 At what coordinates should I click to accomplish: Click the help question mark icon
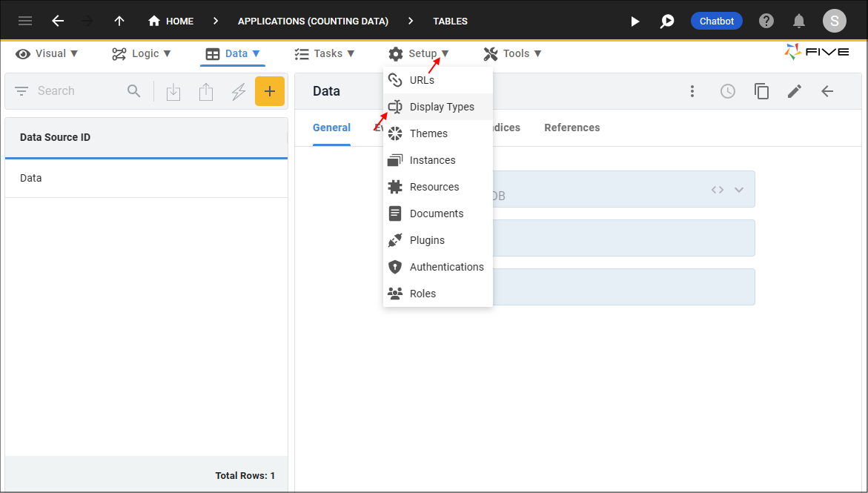(766, 21)
